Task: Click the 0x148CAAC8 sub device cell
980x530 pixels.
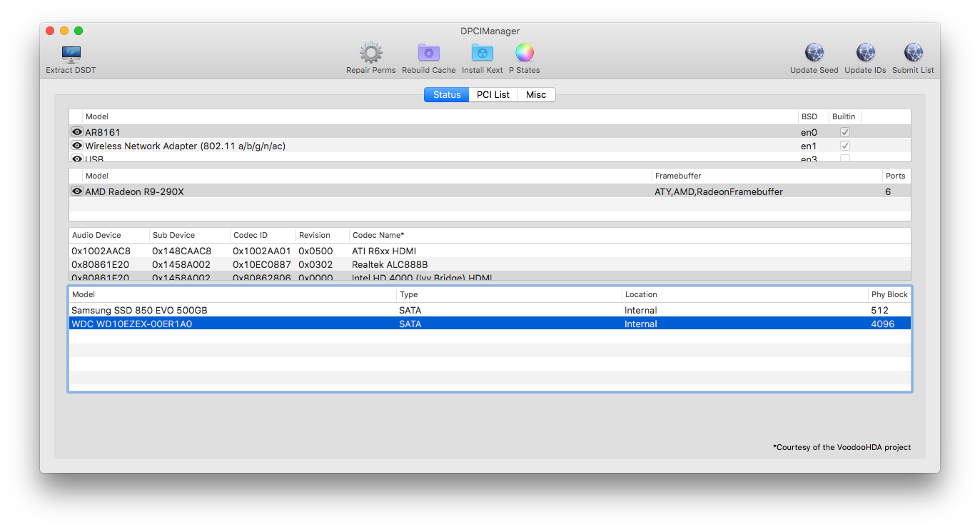Action: point(181,251)
